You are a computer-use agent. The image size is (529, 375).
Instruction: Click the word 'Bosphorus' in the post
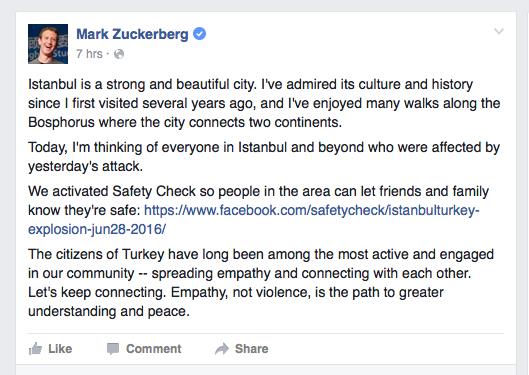tap(61, 122)
